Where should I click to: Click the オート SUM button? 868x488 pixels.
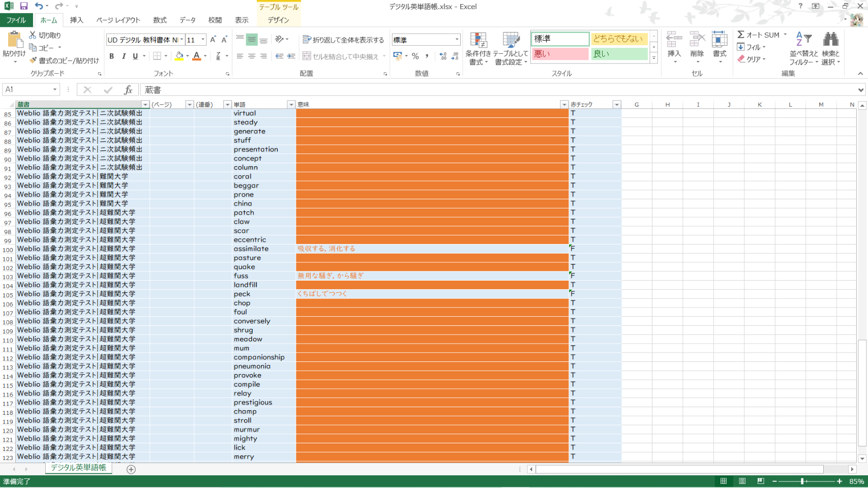[x=758, y=35]
